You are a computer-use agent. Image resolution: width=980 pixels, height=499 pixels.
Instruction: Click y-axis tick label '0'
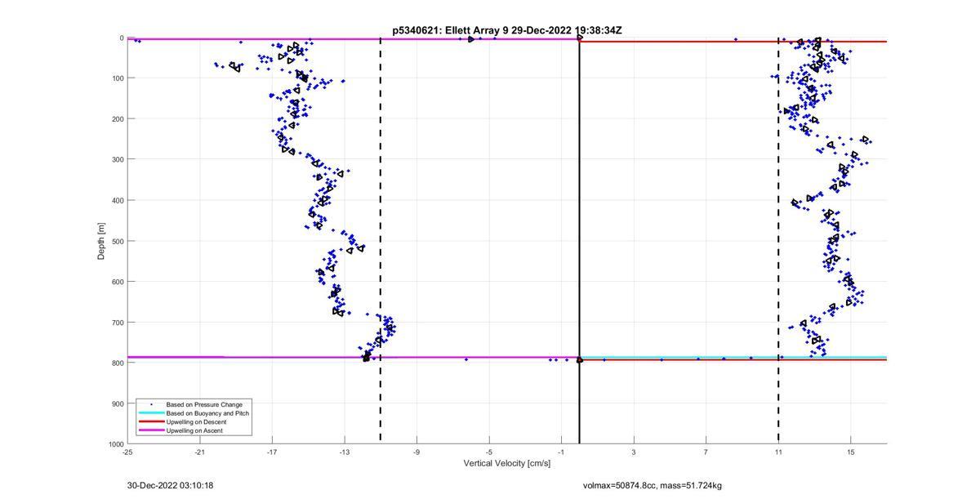pos(122,38)
